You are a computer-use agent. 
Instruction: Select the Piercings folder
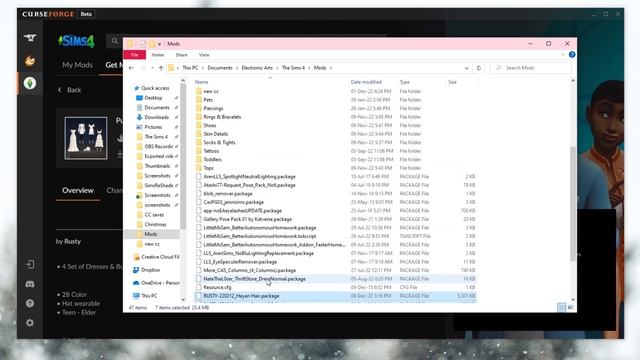pos(213,108)
